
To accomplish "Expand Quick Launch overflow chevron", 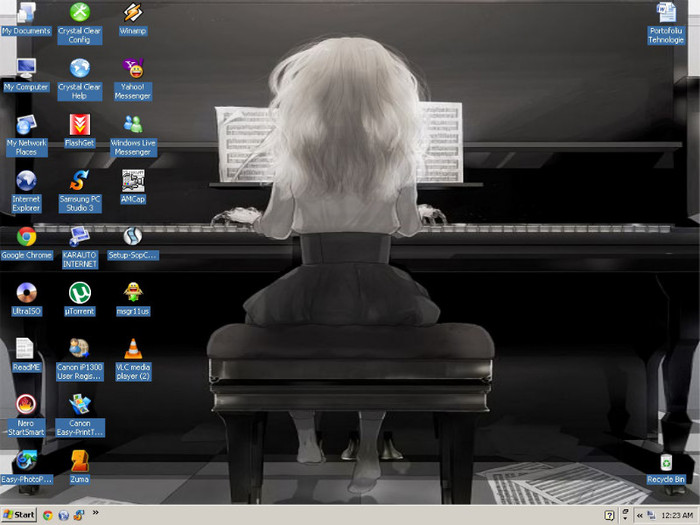I will pyautogui.click(x=96, y=512).
